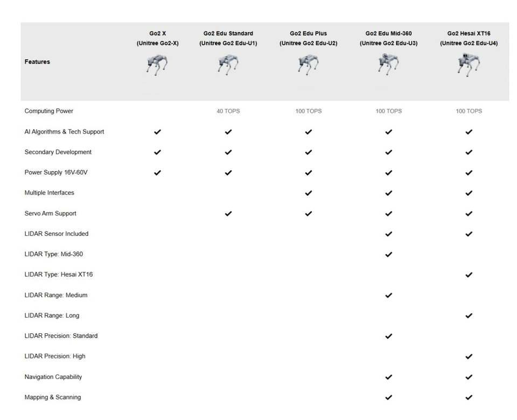
Task: Click Hesai XT16 LIDAR Range Long checkmark
Action: [469, 316]
